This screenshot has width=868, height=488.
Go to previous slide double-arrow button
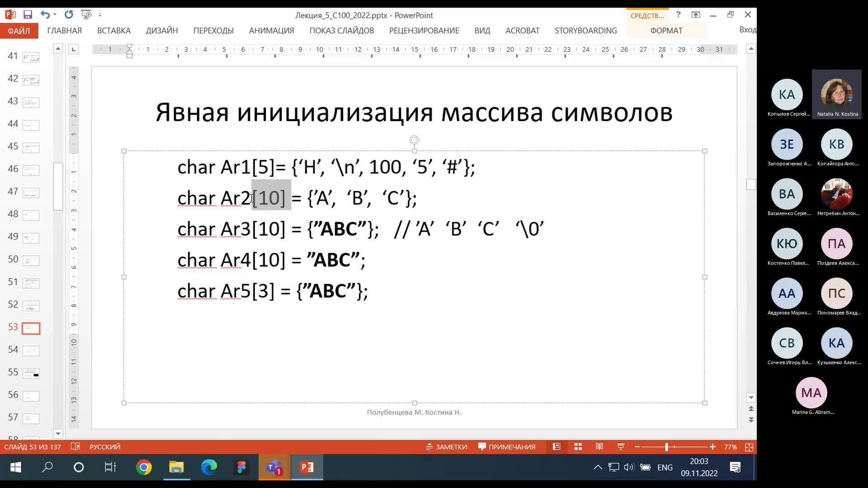click(x=751, y=408)
